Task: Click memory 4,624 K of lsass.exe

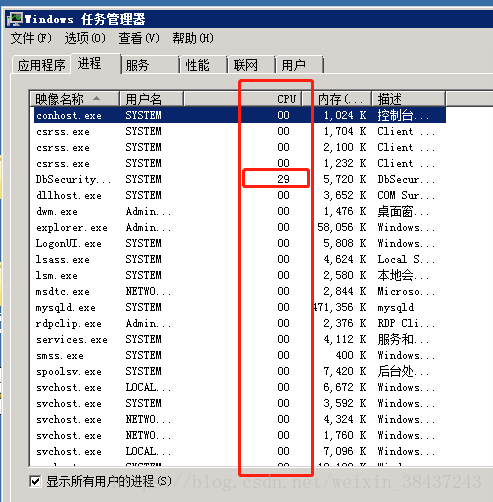Action: coord(345,259)
